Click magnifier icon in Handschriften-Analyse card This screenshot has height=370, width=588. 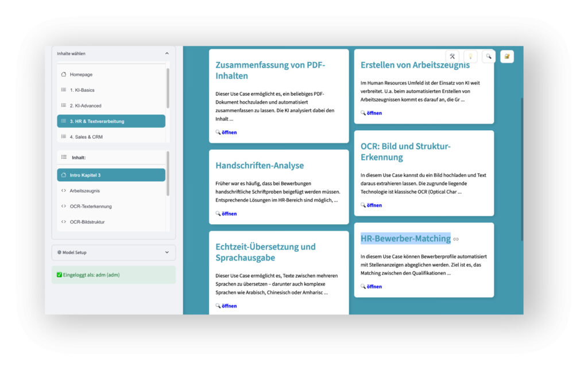coord(218,213)
